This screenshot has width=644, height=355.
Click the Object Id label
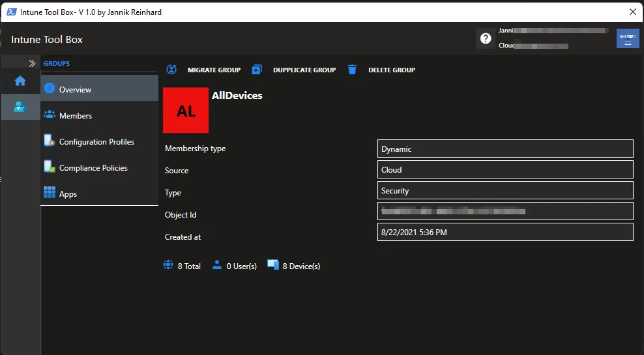click(181, 215)
